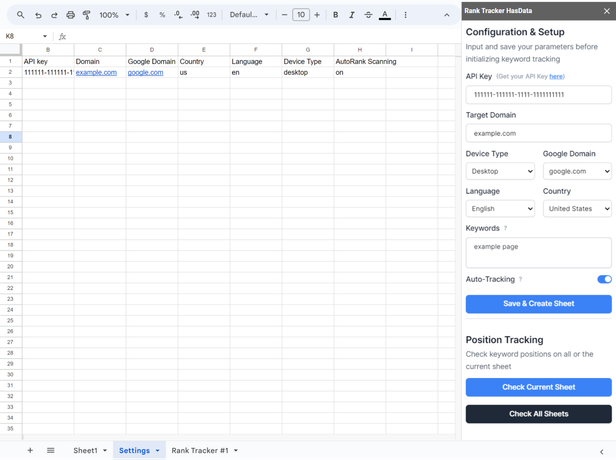The height and width of the screenshot is (460, 616).
Task: Select the 'API key' header cell
Action: 48,62
